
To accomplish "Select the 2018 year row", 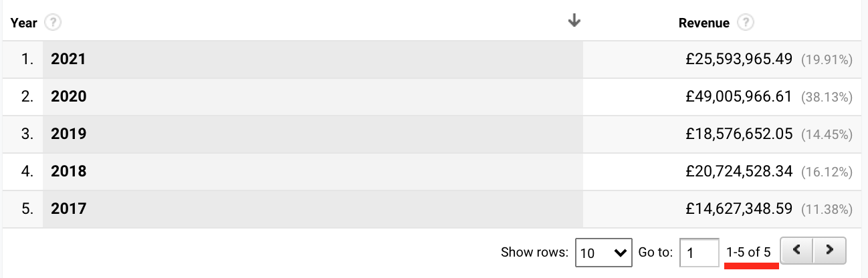I will [x=434, y=172].
